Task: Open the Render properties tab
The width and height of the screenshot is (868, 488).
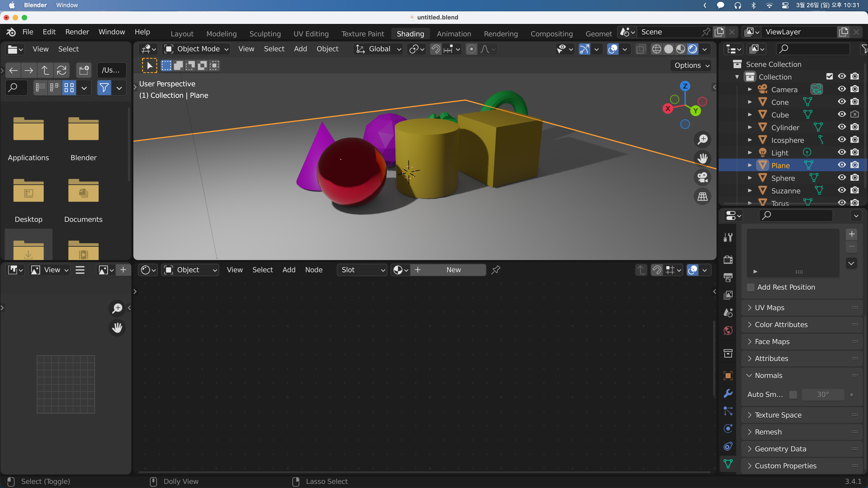Action: (x=728, y=259)
